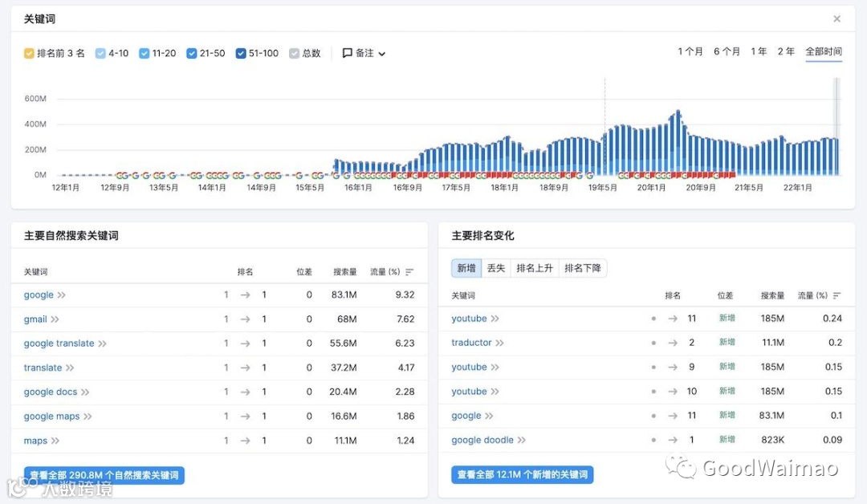This screenshot has width=867, height=504.
Task: Click double-chevron next to google ranked 11
Action: 489,417
